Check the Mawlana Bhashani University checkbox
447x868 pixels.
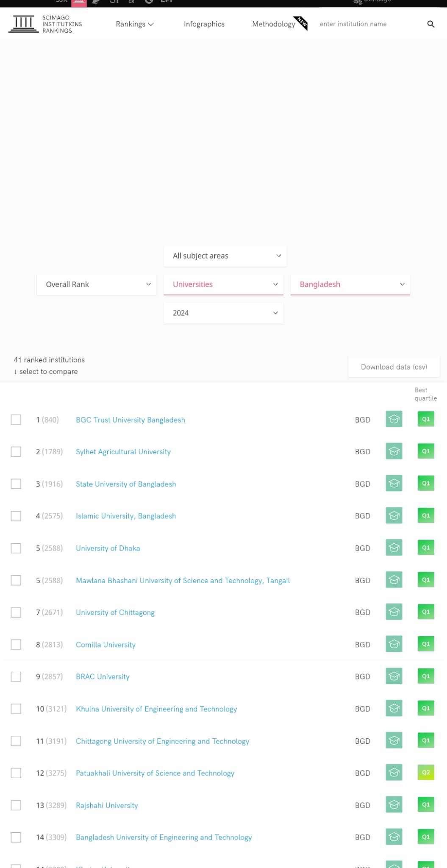pyautogui.click(x=16, y=580)
